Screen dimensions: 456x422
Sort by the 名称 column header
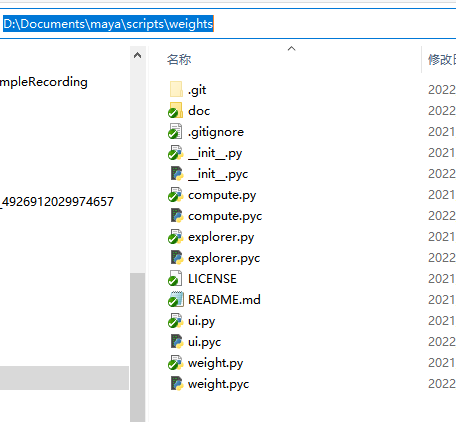(x=179, y=60)
